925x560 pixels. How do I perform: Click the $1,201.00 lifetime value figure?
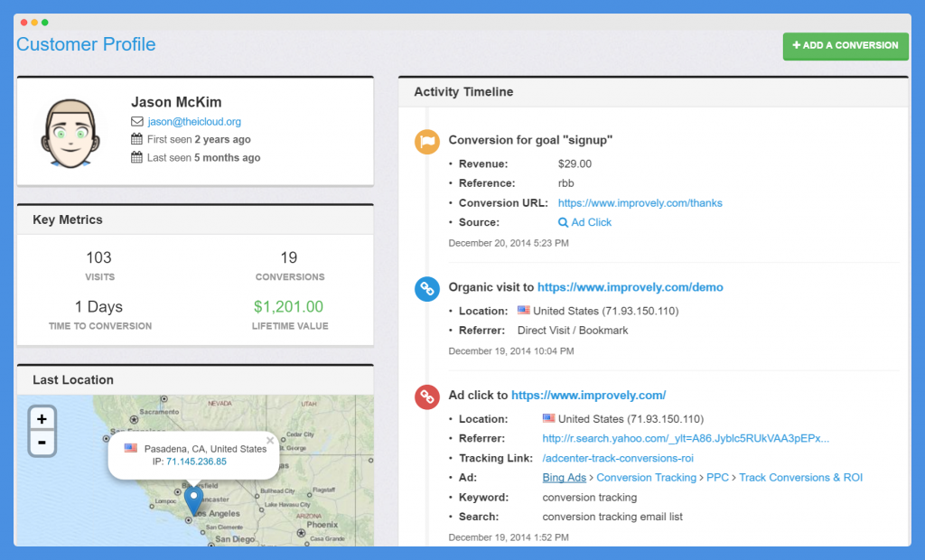click(288, 307)
